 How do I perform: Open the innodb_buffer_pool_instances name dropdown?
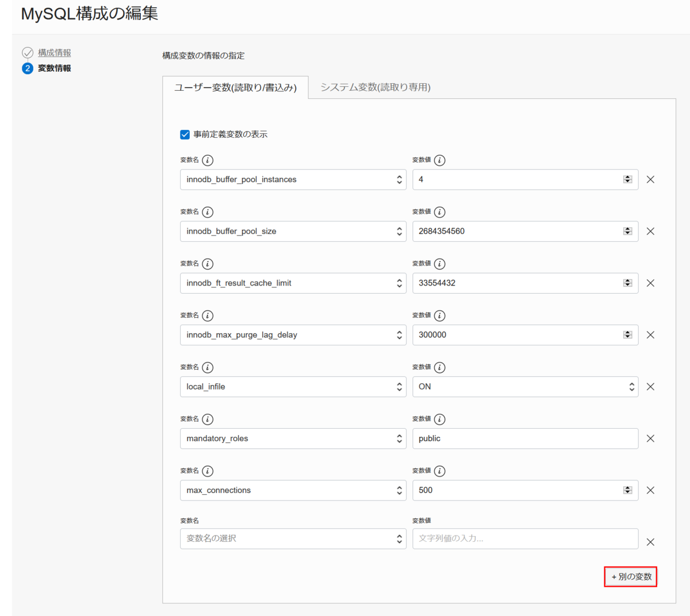point(293,179)
